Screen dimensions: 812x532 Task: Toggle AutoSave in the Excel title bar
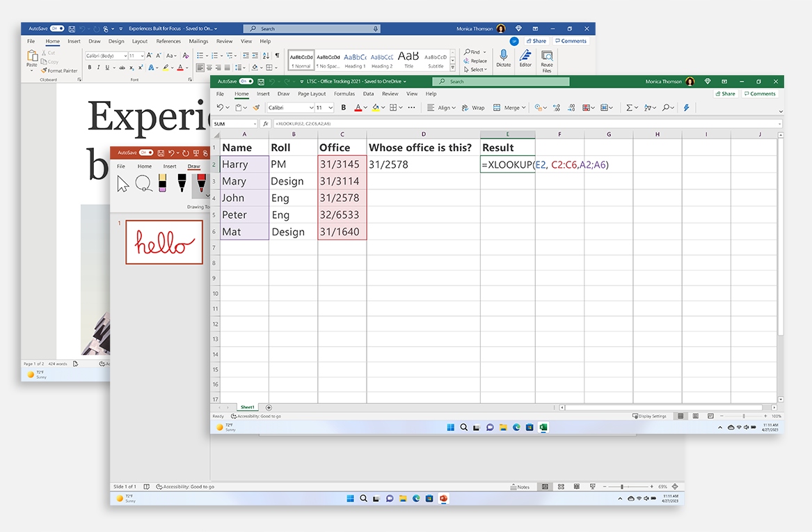(x=246, y=81)
